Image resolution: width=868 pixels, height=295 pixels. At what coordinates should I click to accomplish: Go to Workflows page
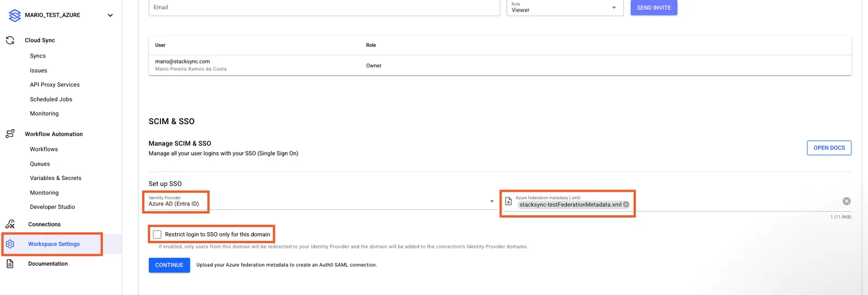(x=44, y=149)
